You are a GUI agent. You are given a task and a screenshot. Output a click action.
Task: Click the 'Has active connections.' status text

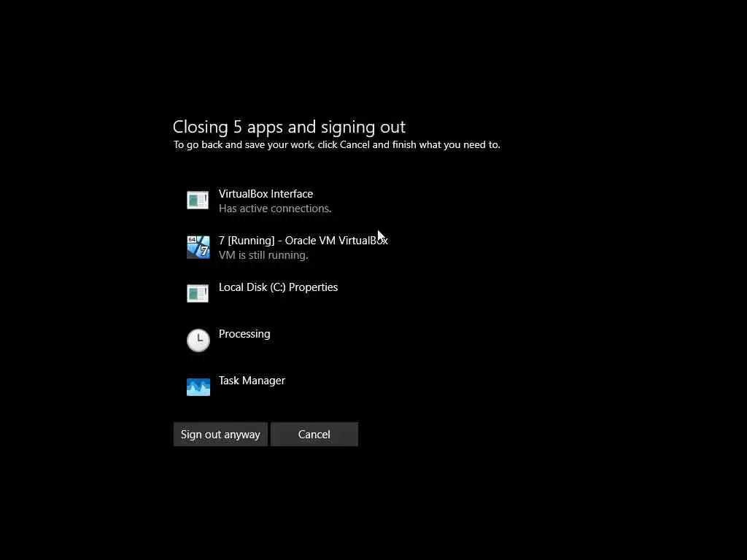tap(275, 209)
